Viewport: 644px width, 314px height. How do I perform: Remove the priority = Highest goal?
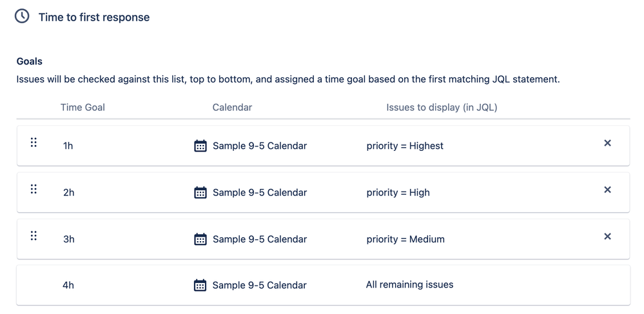coord(607,142)
